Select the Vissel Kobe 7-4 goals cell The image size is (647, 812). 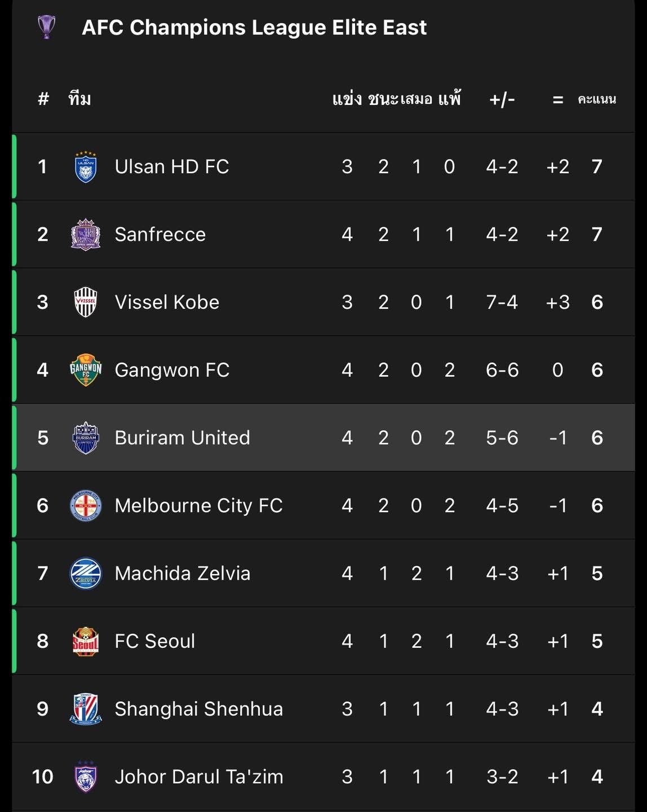pos(502,302)
